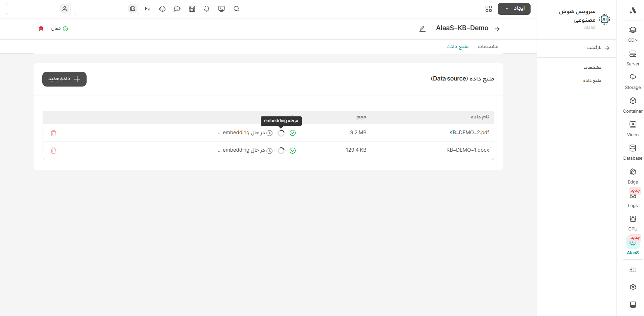Screen dimensions: 644x316
Task: Open the user account field
Action: coord(38,9)
